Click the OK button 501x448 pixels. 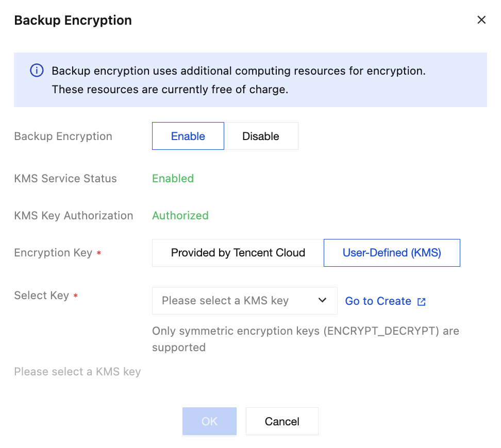click(209, 421)
